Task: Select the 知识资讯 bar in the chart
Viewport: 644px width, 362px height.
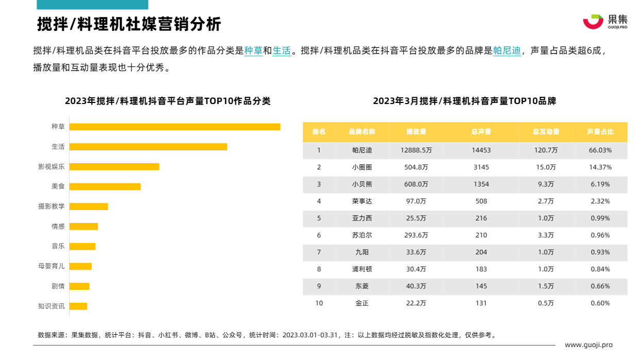Action: pos(78,306)
